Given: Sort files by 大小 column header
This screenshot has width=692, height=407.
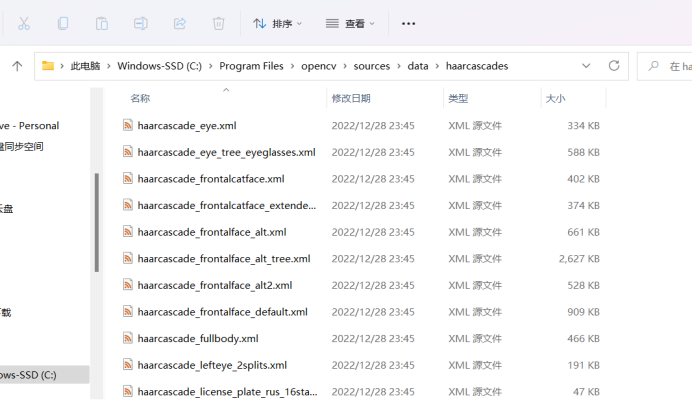Looking at the screenshot, I should pos(555,98).
